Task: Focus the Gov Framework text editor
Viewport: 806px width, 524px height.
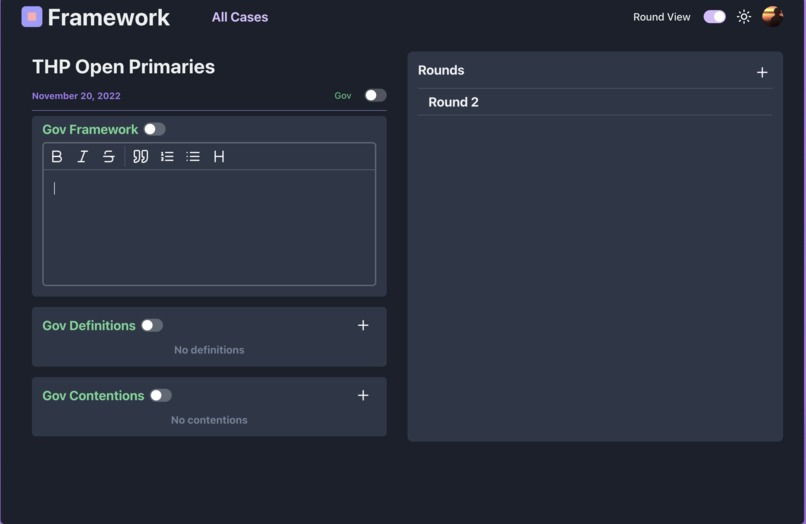Action: 209,227
